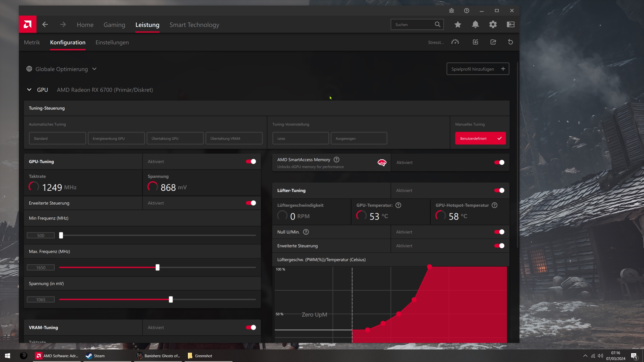Image resolution: width=644 pixels, height=362 pixels.
Task: Collapse the GPU section chevron
Action: coord(29,90)
